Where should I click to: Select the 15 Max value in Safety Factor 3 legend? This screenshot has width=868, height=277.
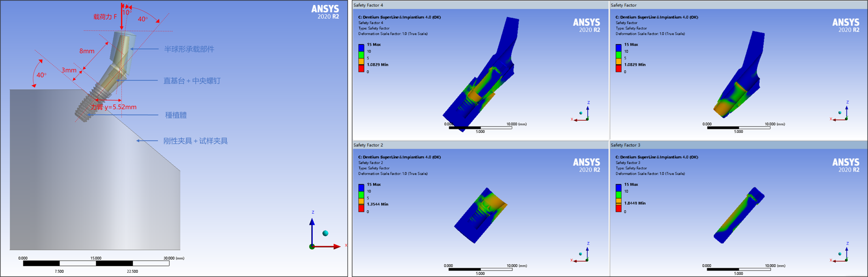631,184
